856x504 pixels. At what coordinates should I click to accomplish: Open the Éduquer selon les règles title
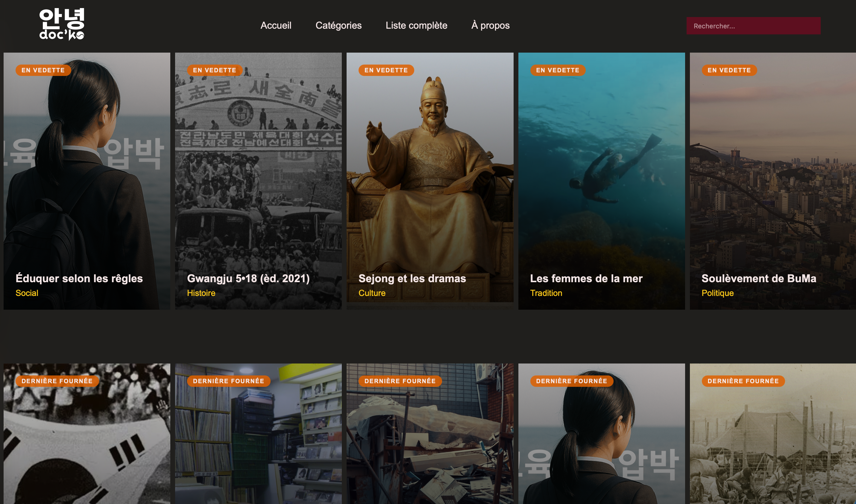(x=79, y=279)
